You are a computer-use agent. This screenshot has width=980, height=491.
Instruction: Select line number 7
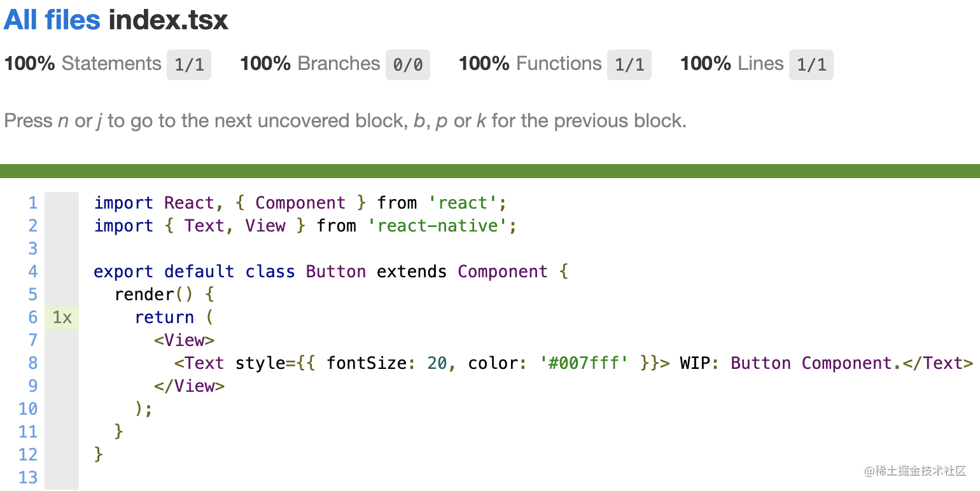[33, 340]
